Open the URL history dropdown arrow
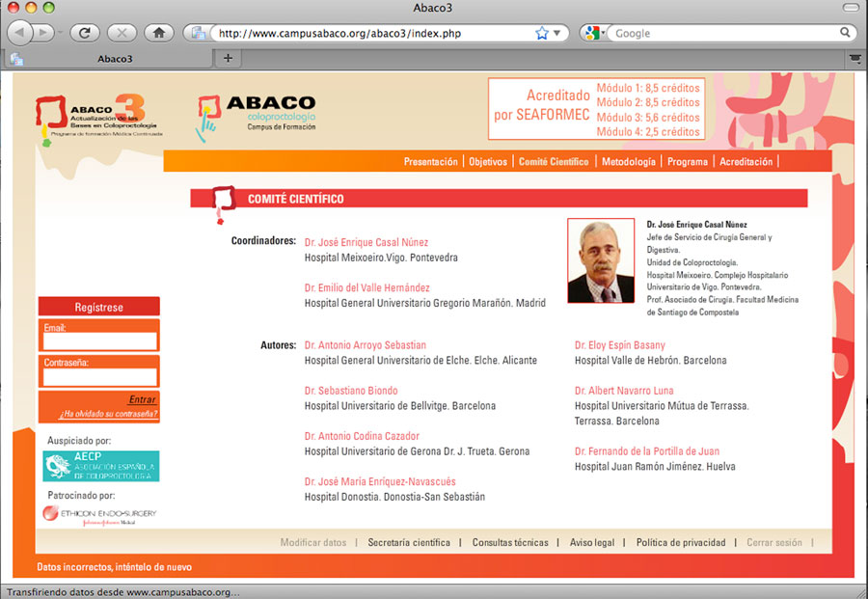This screenshot has width=868, height=599. pyautogui.click(x=556, y=33)
